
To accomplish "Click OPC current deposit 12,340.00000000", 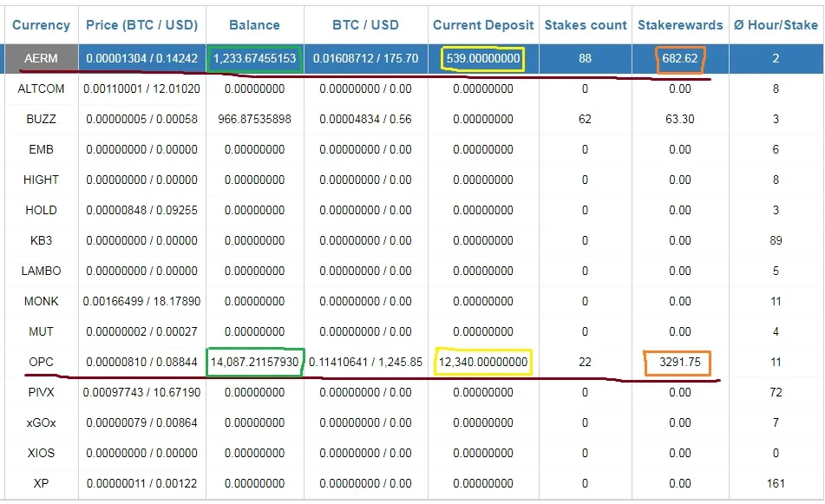I will 483,362.
